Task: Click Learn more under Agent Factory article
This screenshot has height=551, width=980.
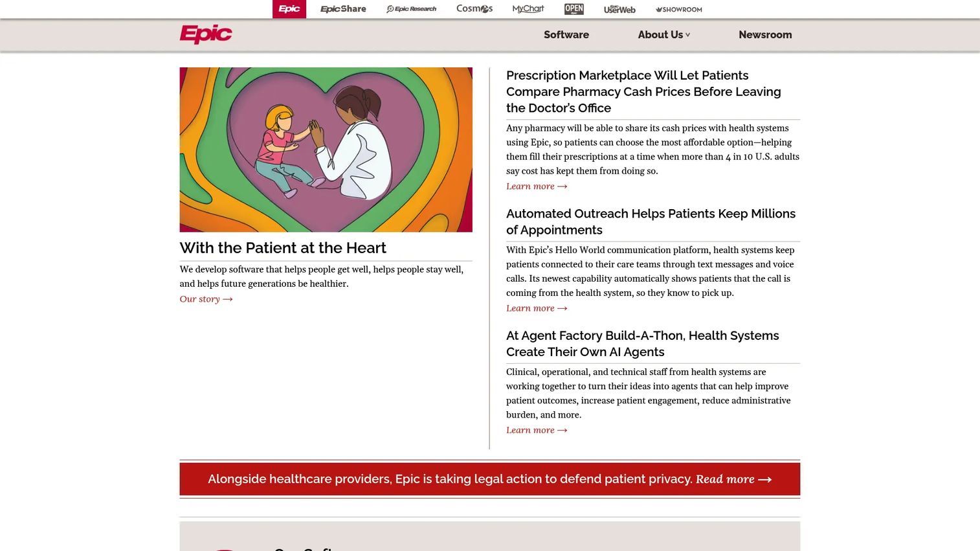Action: point(537,430)
